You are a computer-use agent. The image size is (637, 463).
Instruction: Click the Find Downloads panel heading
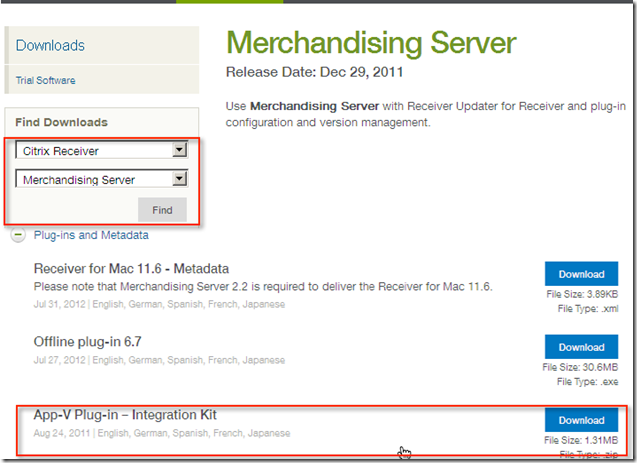click(x=61, y=122)
